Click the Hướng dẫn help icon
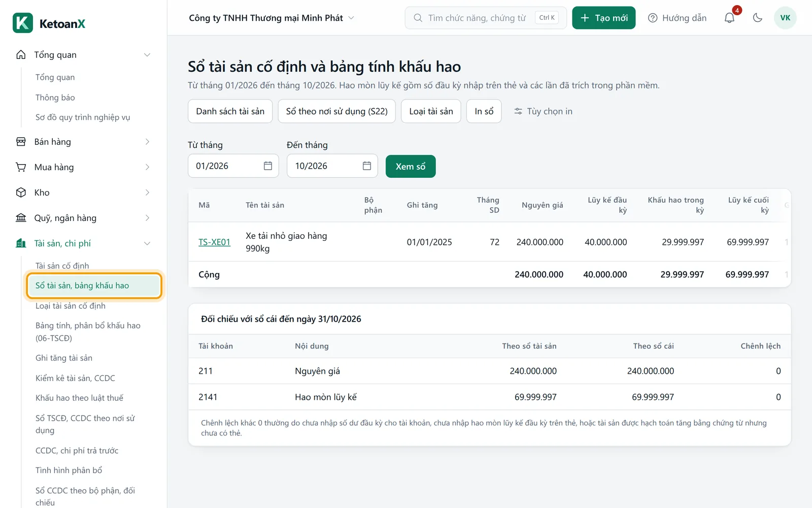The image size is (812, 508). click(653, 18)
